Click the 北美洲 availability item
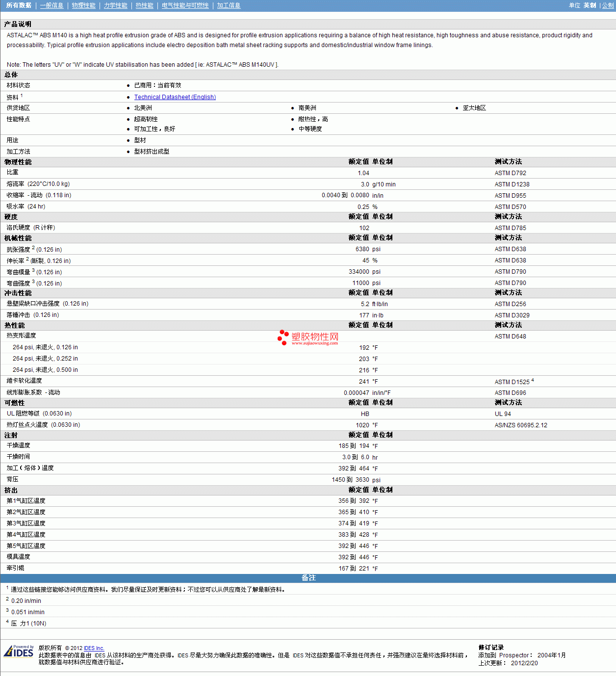 coord(143,108)
